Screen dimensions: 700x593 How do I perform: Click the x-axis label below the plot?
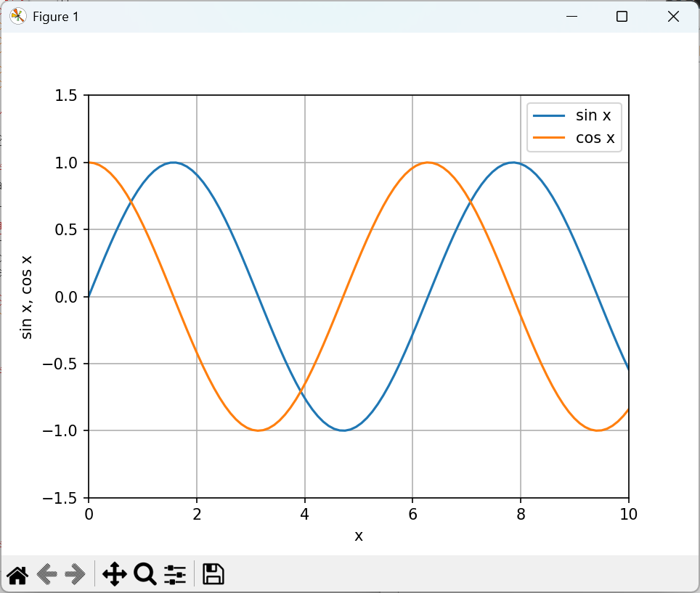point(358,536)
